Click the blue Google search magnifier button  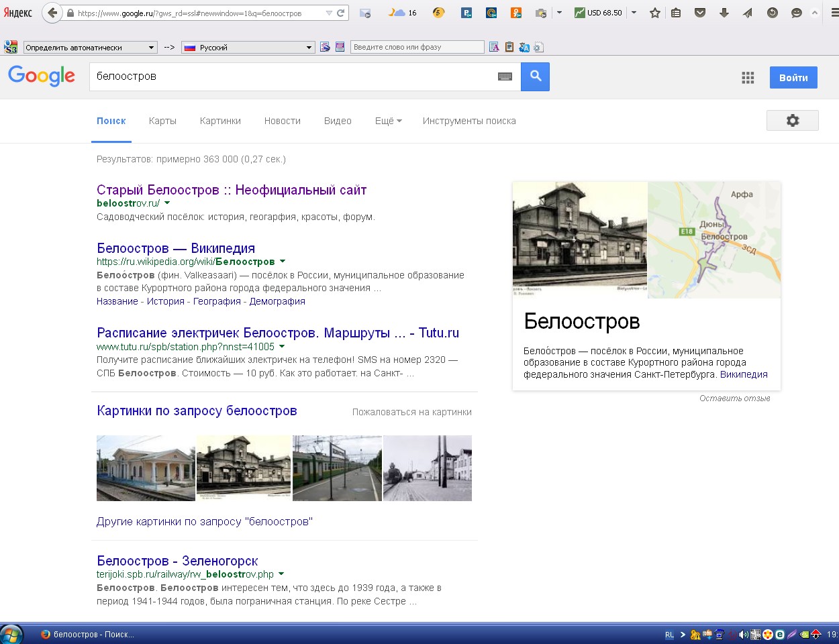tap(535, 76)
